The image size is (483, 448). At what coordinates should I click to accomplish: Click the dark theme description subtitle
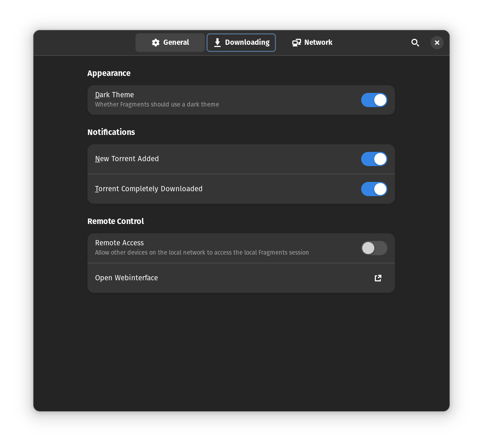(157, 104)
